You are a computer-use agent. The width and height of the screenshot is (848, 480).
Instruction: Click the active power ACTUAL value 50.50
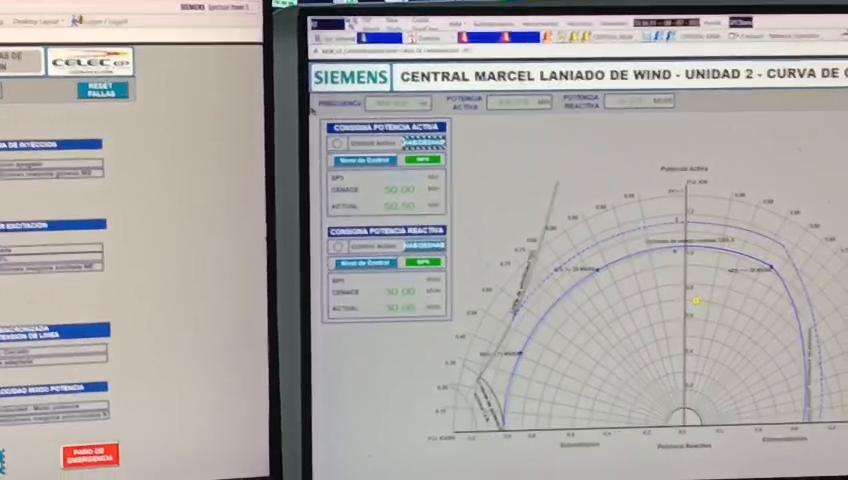click(x=399, y=206)
